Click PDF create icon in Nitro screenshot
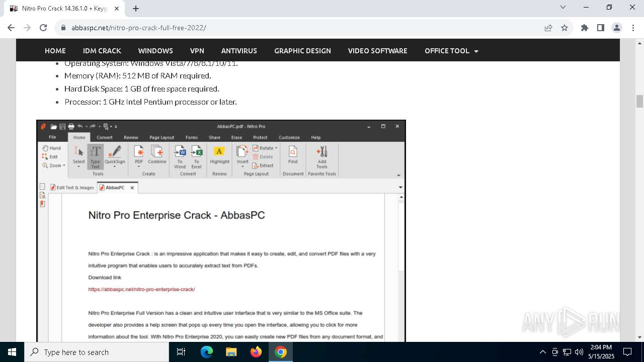 [139, 156]
